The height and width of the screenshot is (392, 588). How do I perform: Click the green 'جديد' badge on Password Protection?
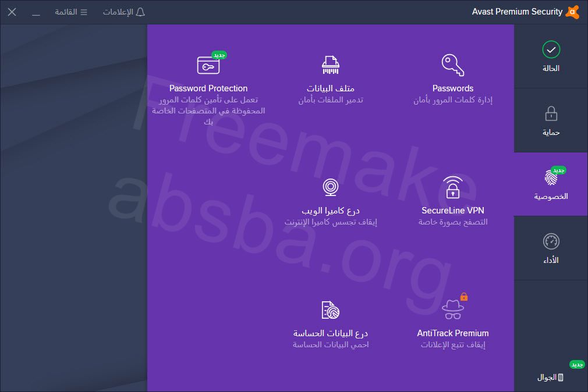coord(219,55)
